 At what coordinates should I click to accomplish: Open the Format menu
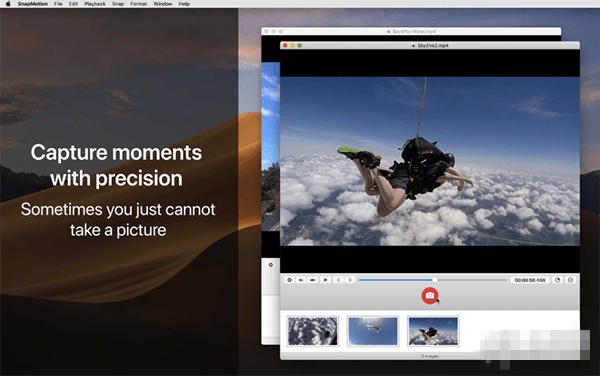click(x=139, y=4)
